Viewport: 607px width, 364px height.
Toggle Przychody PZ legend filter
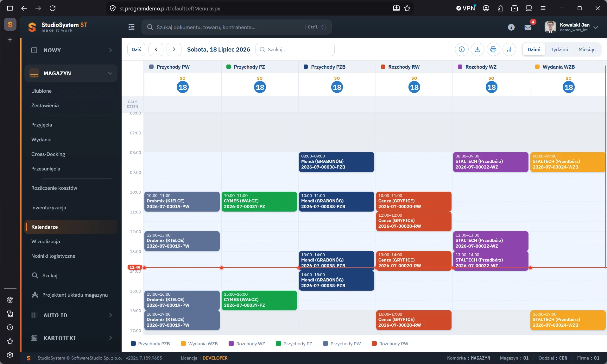[294, 344]
